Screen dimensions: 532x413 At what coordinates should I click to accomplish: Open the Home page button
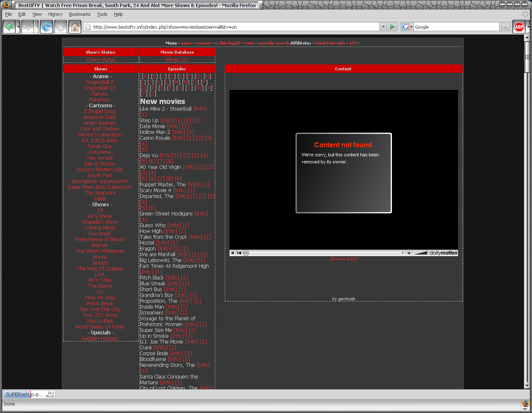point(75,27)
